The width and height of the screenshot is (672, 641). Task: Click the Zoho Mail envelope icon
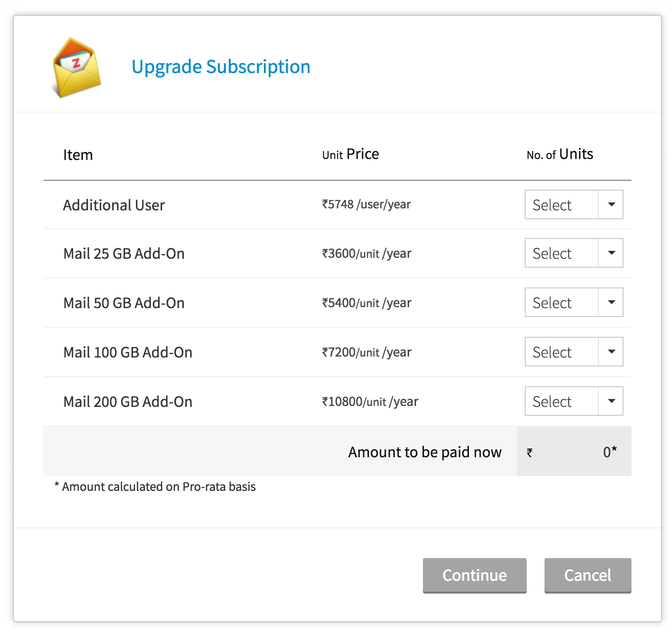point(77,67)
